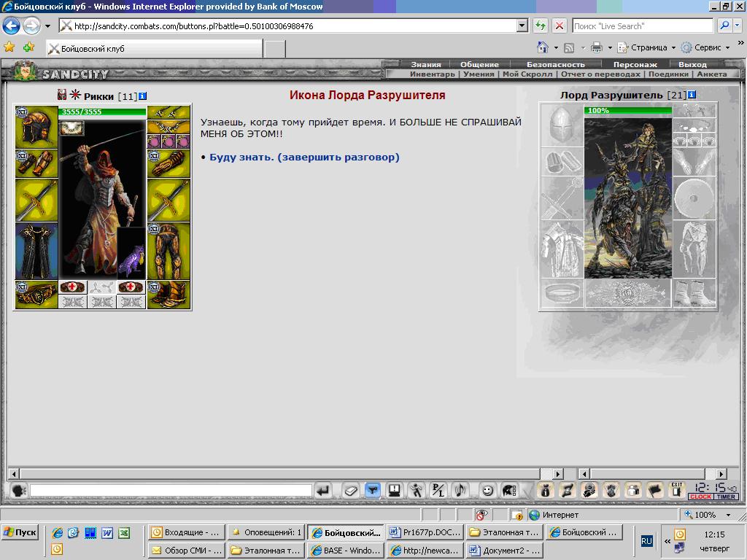Switch to CLOCK mode
Image resolution: width=747 pixels, height=560 pixels.
tap(700, 497)
